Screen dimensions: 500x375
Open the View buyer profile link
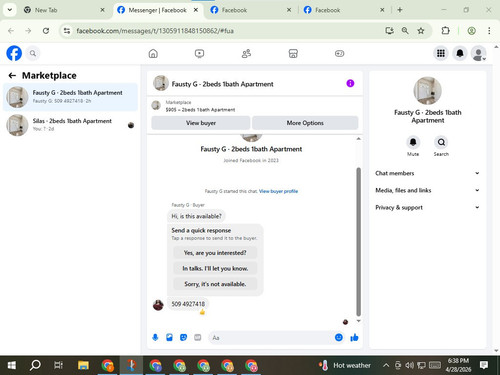[278, 191]
